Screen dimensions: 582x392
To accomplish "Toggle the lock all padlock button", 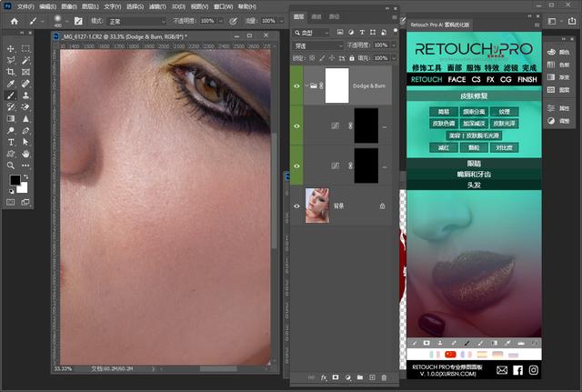I will tap(352, 58).
